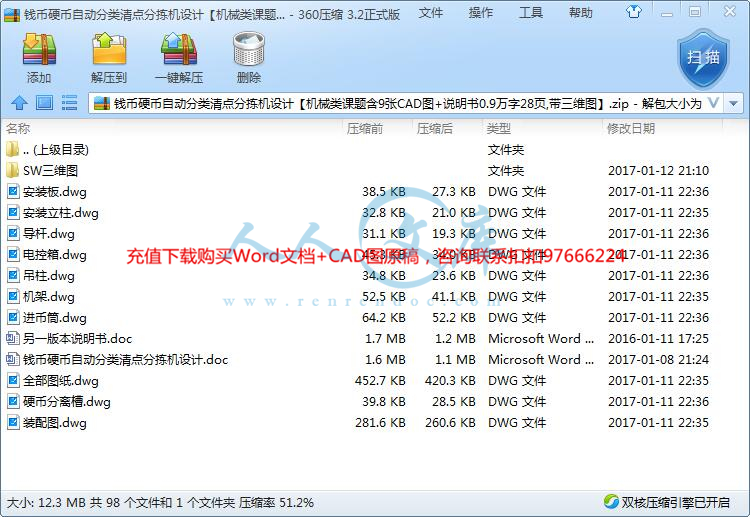Switch to the list view button

69,103
